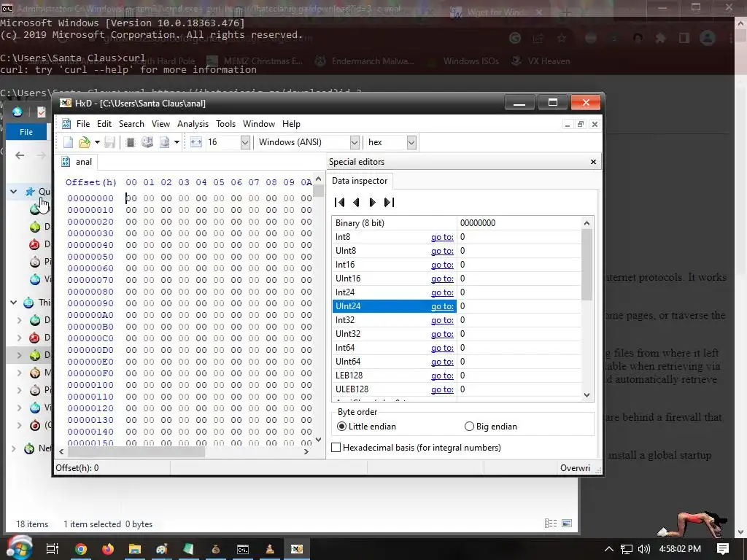Image resolution: width=747 pixels, height=560 pixels.
Task: Click the grayed Save floppy disk icon
Action: (109, 142)
